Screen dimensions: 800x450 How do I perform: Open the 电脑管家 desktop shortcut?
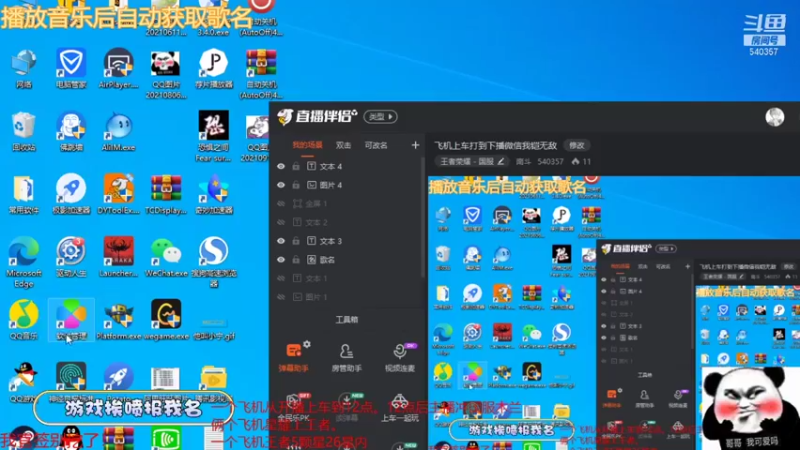click(x=70, y=69)
